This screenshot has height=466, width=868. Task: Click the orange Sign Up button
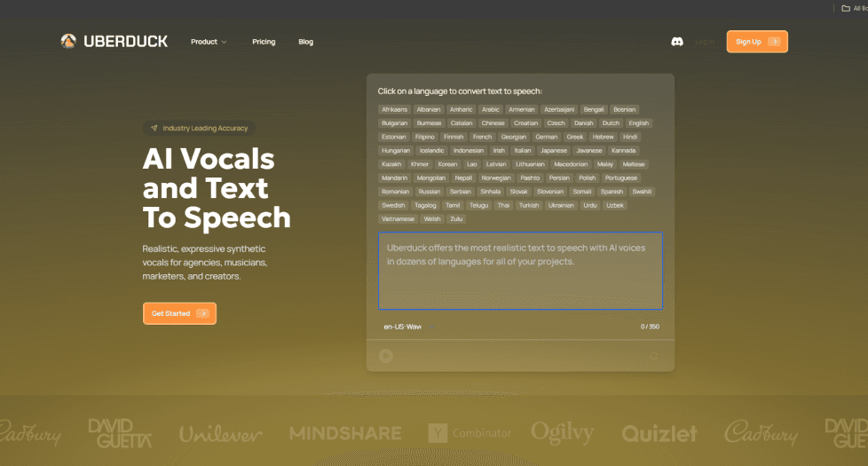(x=757, y=42)
